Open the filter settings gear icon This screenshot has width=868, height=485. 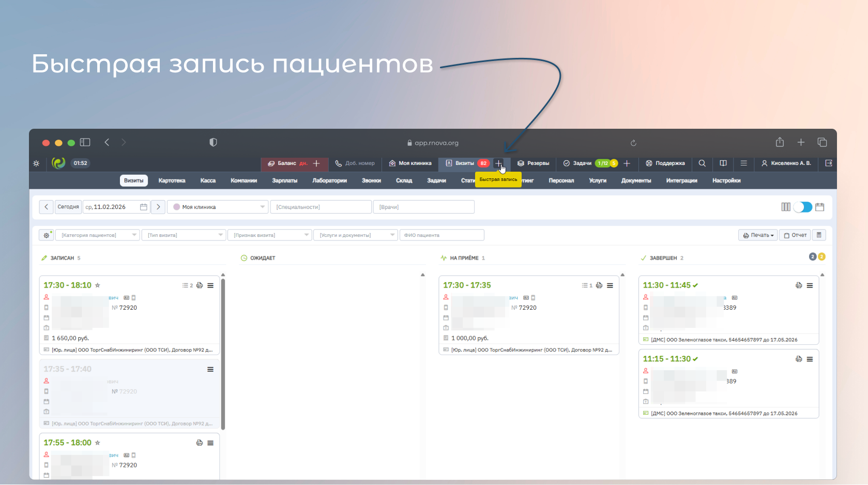pos(47,235)
